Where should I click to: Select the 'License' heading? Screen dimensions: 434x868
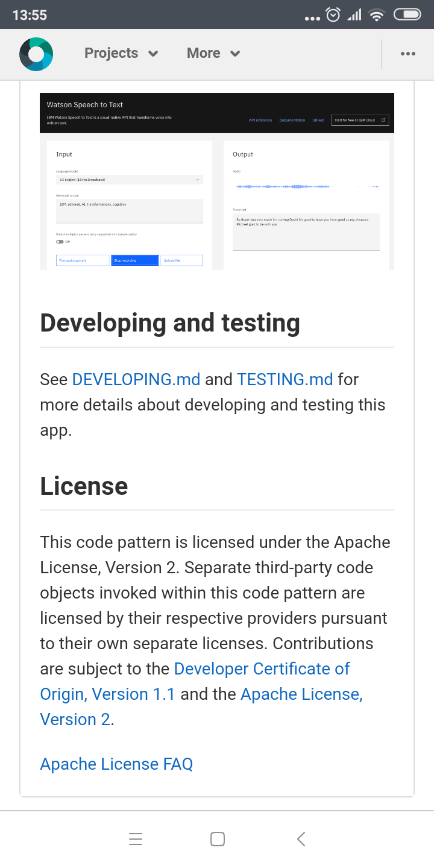(x=84, y=485)
